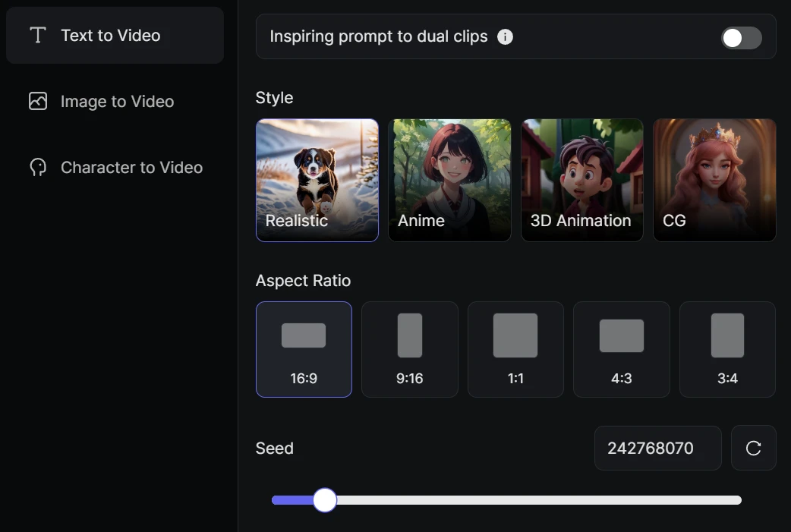Pick the 3D Animation style thumbnail

point(582,180)
